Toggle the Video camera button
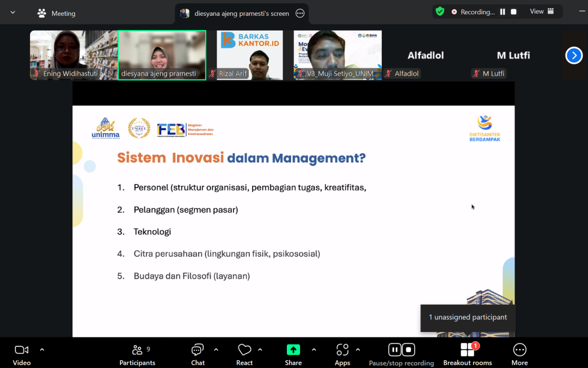The width and height of the screenshot is (588, 368). [x=21, y=355]
